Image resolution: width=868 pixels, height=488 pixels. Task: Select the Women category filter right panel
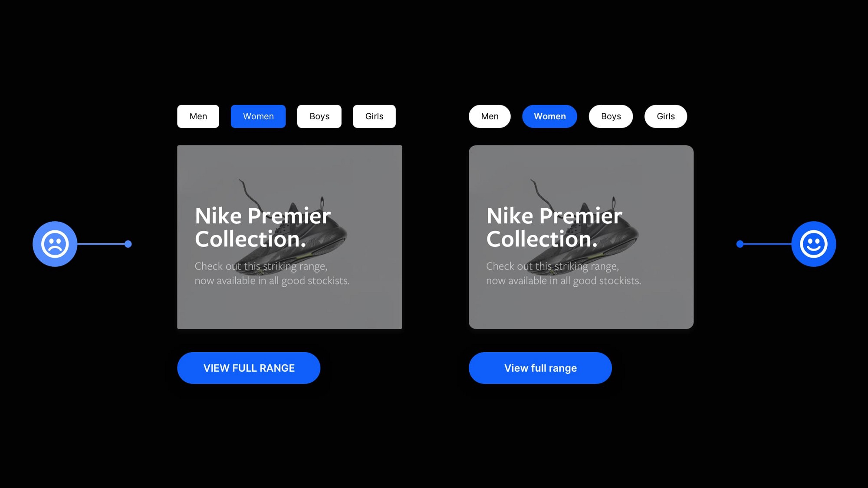[549, 116]
